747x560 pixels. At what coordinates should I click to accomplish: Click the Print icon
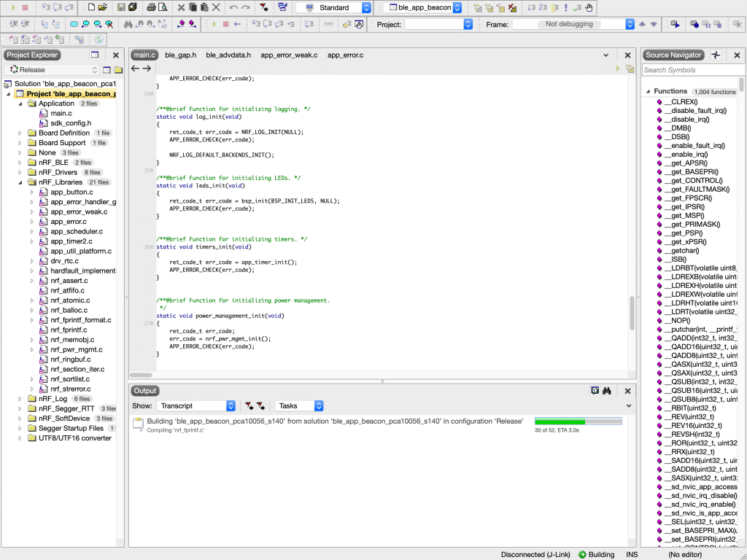pos(151,7)
